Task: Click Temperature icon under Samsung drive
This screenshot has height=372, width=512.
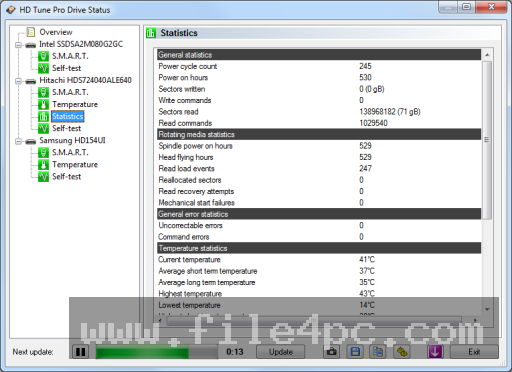Action: click(x=43, y=164)
